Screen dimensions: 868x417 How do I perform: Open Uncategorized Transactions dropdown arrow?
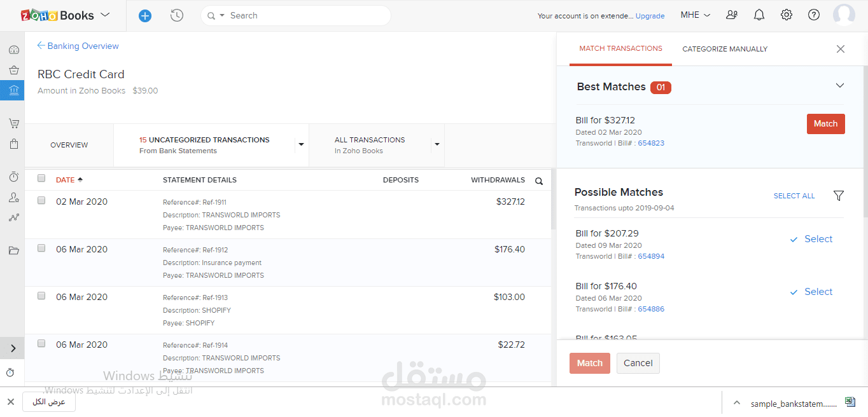click(x=300, y=145)
